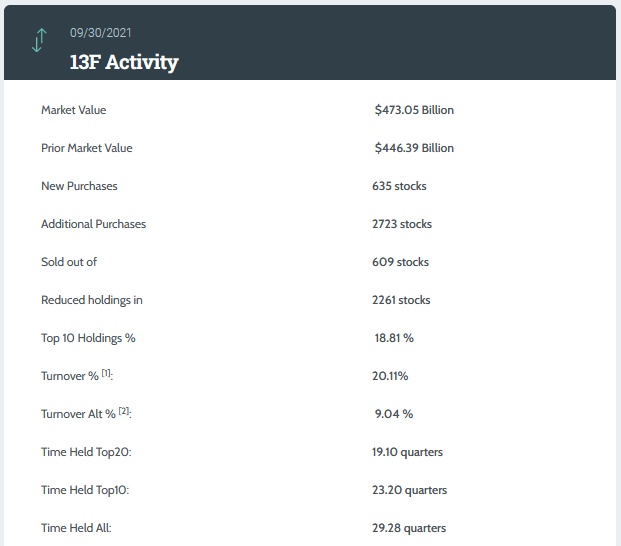The height and width of the screenshot is (546, 621).
Task: Click the Prior Market Value label
Action: [x=86, y=148]
